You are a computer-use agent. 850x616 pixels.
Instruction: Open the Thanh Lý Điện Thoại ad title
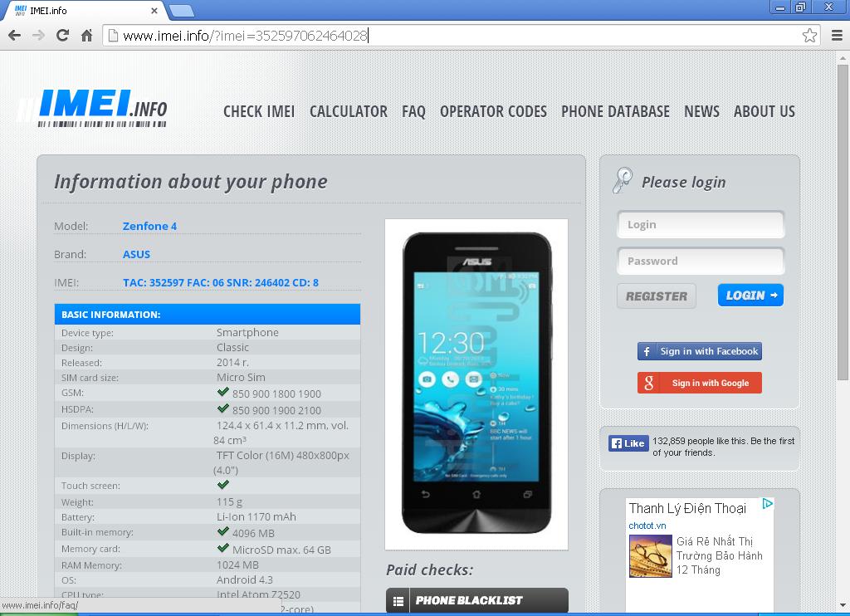[x=687, y=509]
